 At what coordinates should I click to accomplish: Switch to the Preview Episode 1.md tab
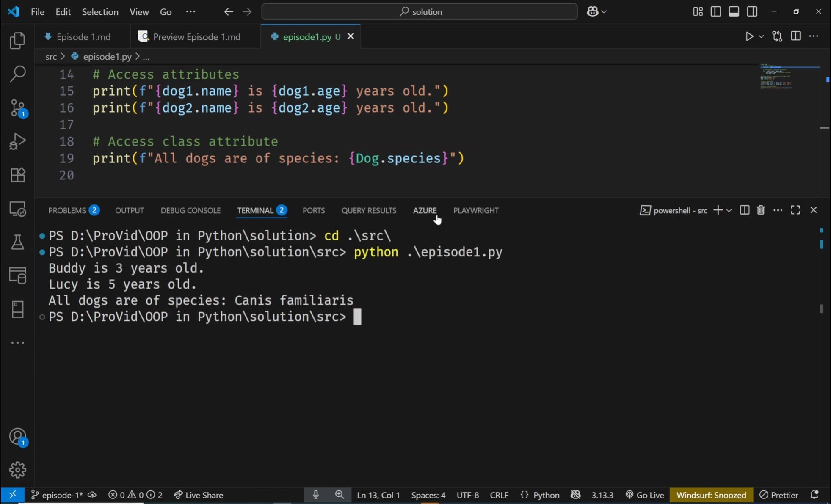[x=196, y=36]
